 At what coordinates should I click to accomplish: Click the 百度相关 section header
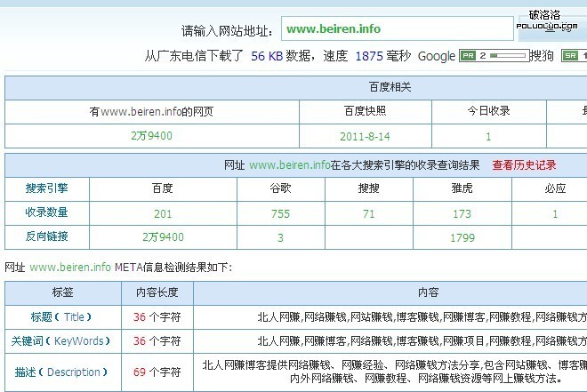390,87
